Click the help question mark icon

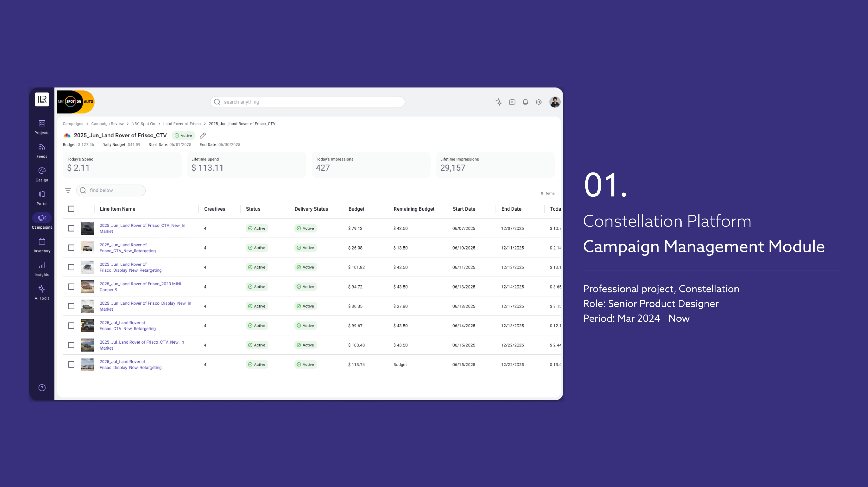pyautogui.click(x=42, y=388)
